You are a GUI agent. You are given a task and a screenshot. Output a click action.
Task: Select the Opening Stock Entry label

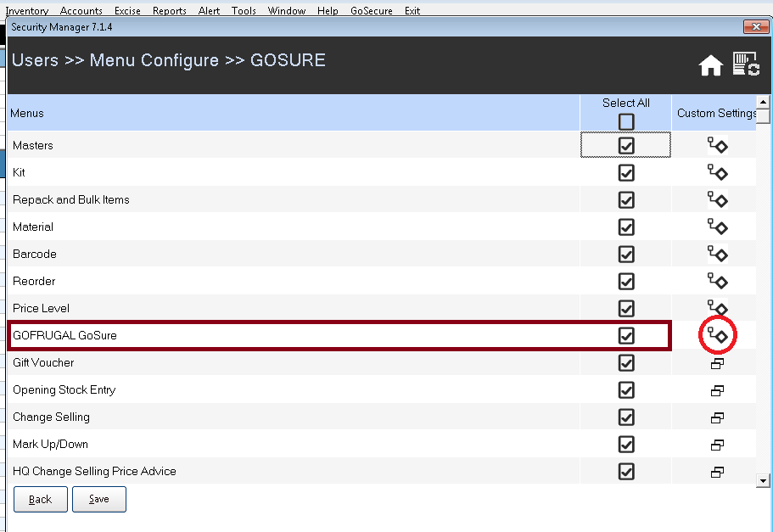(64, 390)
